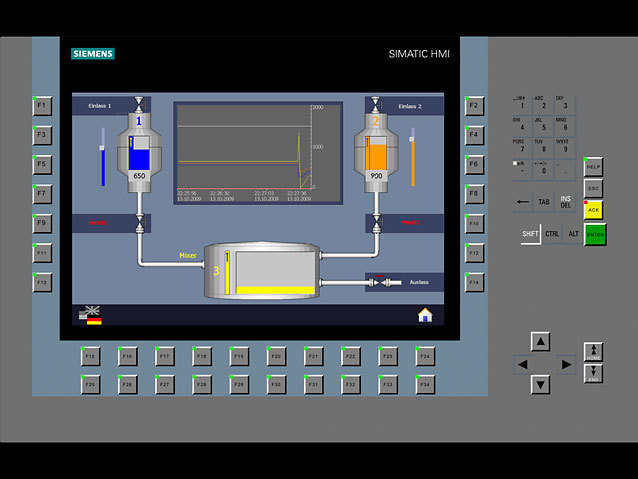
Task: Adjust the orange tank 2 level slider
Action: [412, 157]
